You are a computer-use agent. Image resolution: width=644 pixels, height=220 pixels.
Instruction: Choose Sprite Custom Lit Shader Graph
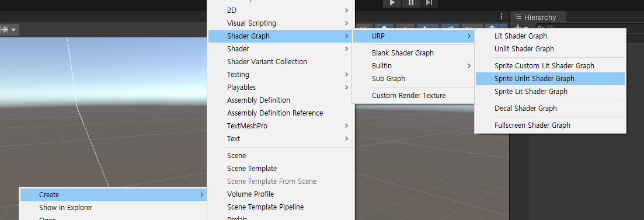point(551,66)
